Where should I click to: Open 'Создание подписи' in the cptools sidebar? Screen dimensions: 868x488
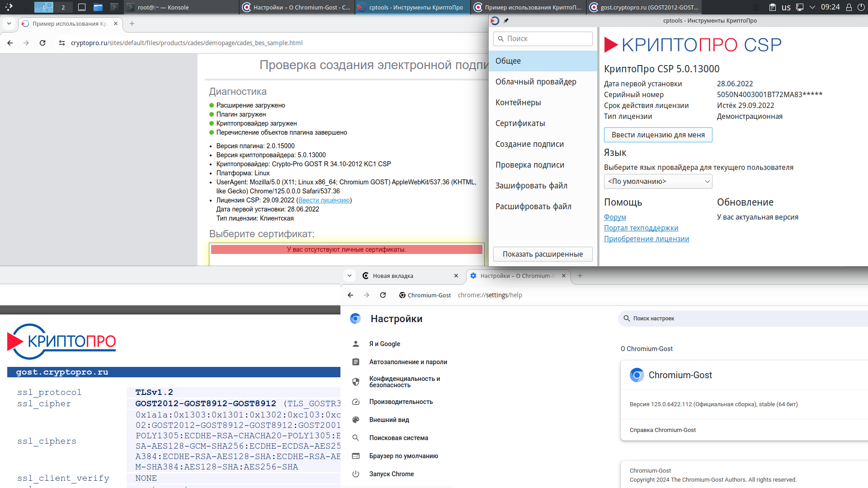(543, 144)
